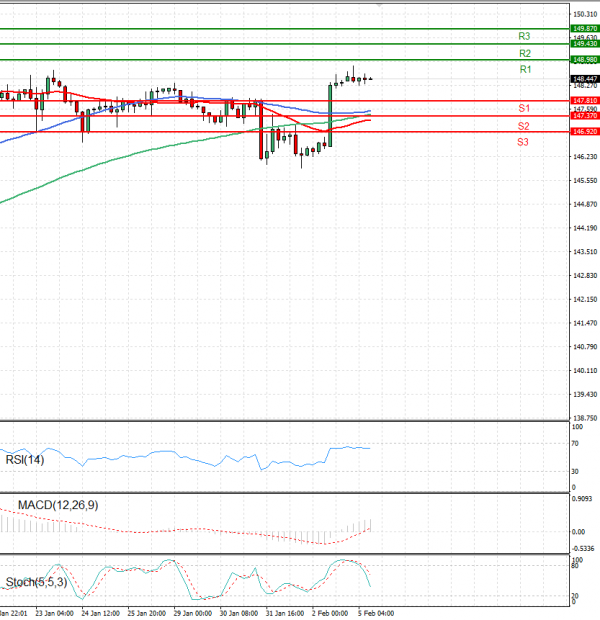The image size is (600, 620).
Task: Click the 142.150 price axis value
Action: tap(585, 300)
